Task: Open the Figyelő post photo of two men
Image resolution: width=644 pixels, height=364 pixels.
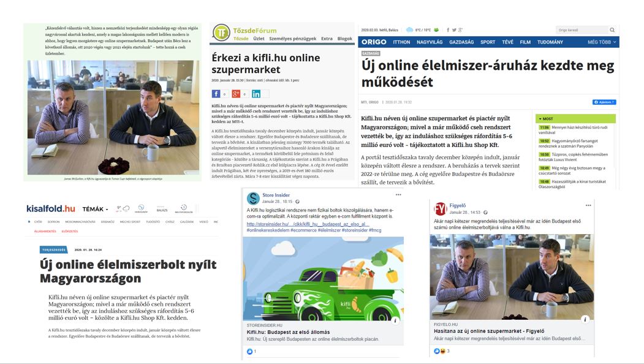Action: point(512,277)
